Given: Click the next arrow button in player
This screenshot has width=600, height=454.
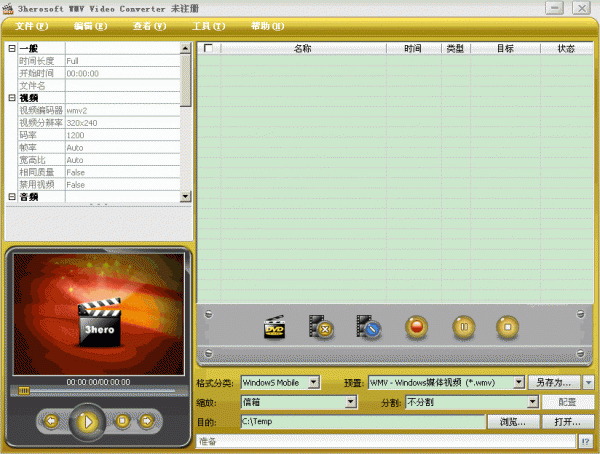Looking at the screenshot, I should 147,421.
